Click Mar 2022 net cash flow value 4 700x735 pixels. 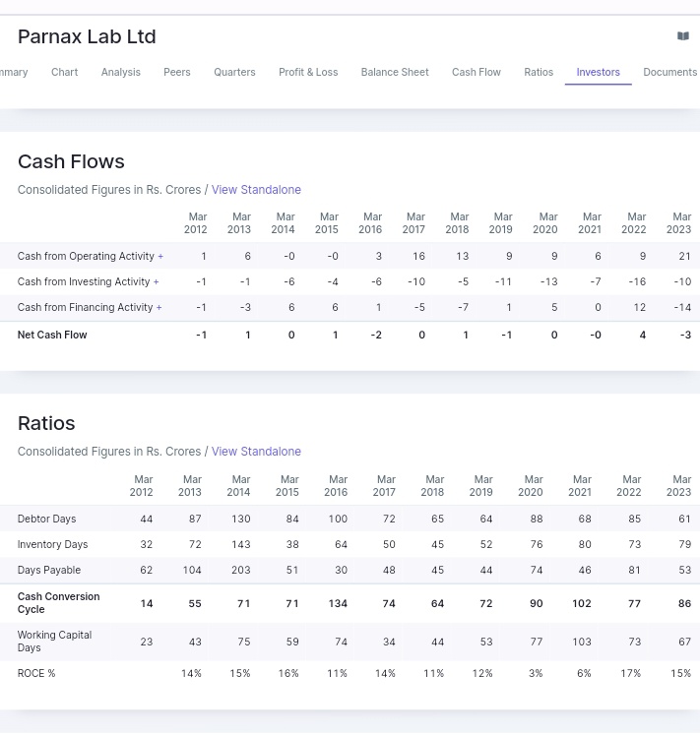click(x=642, y=336)
